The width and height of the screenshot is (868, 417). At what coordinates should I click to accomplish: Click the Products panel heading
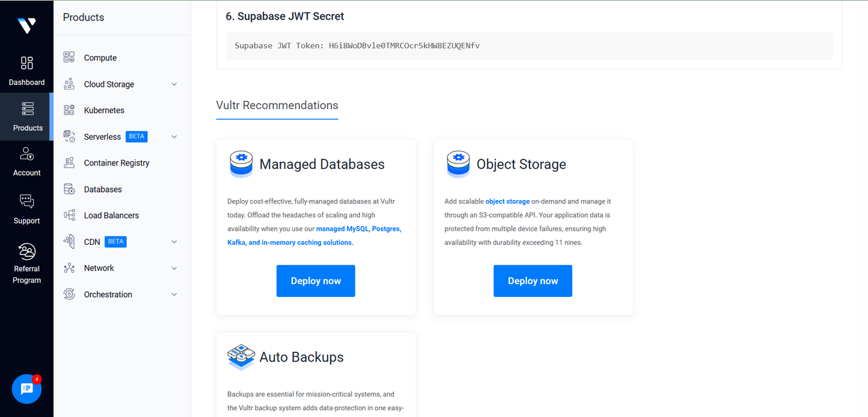[x=83, y=18]
